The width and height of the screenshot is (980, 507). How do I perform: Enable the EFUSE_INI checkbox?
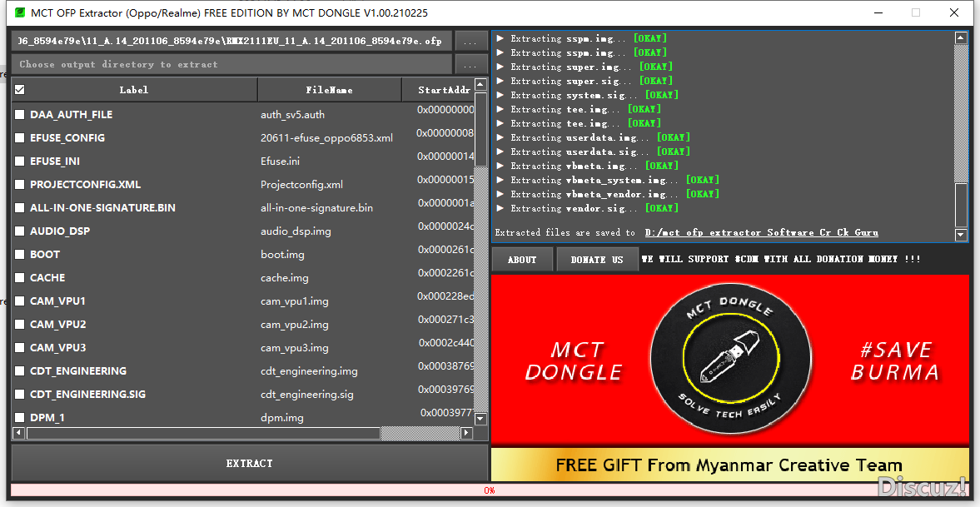click(x=20, y=162)
